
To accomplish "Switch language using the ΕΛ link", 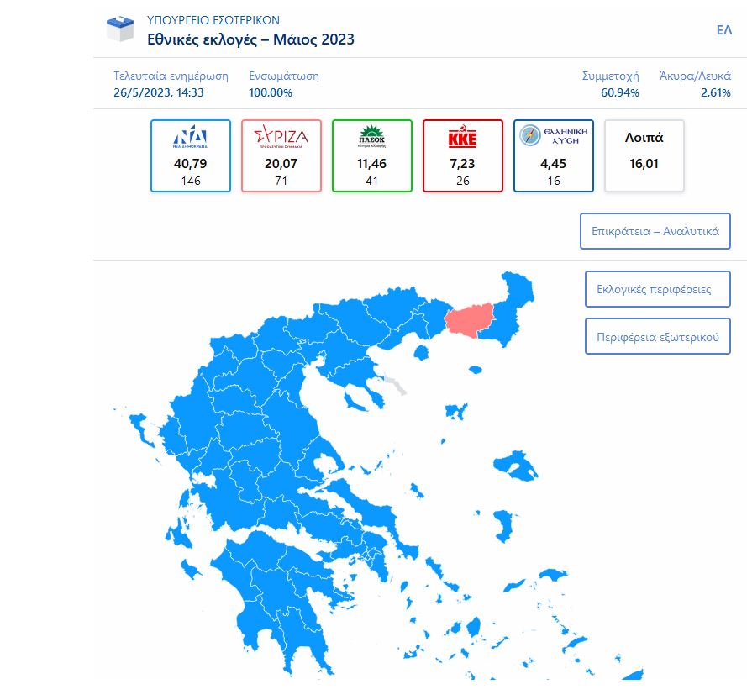I will (723, 29).
